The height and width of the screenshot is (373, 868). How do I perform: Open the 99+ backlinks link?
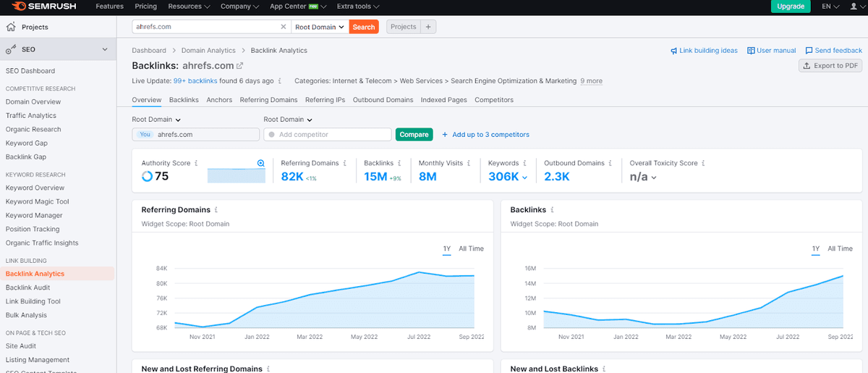195,81
